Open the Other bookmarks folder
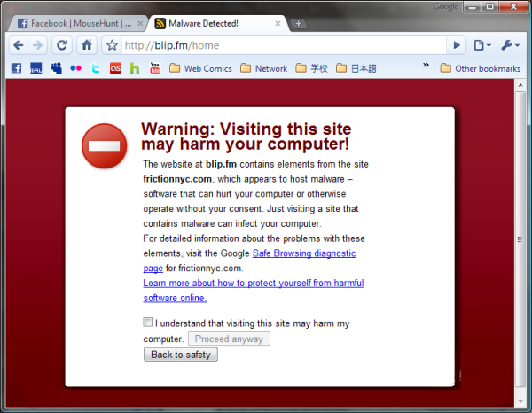The width and height of the screenshot is (532, 413). pos(480,68)
